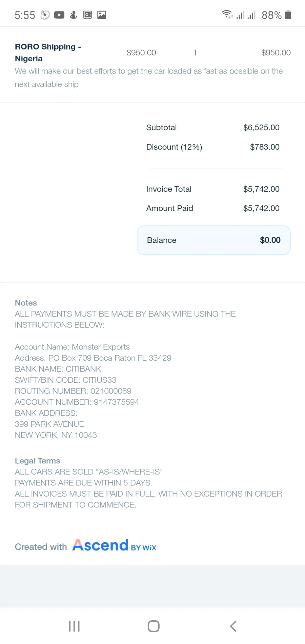Tap the screenshot capture status icon
Screen dimensions: 305x644
tap(87, 15)
